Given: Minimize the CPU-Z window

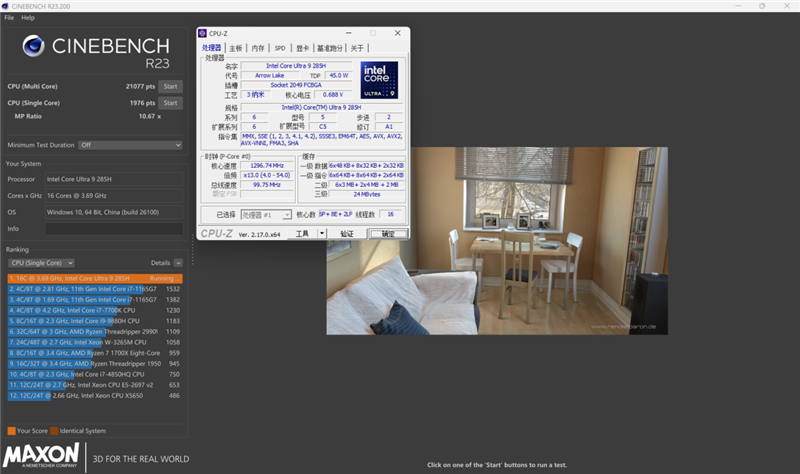Looking at the screenshot, I should pyautogui.click(x=348, y=33).
